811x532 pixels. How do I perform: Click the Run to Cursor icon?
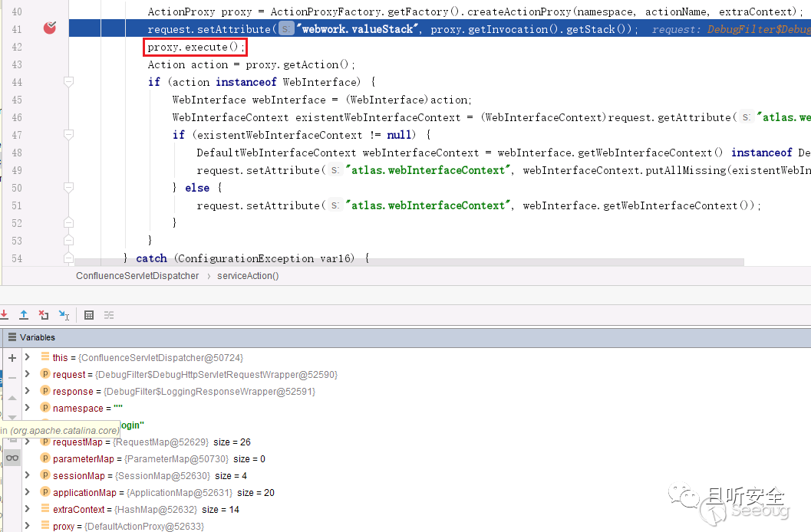point(64,315)
